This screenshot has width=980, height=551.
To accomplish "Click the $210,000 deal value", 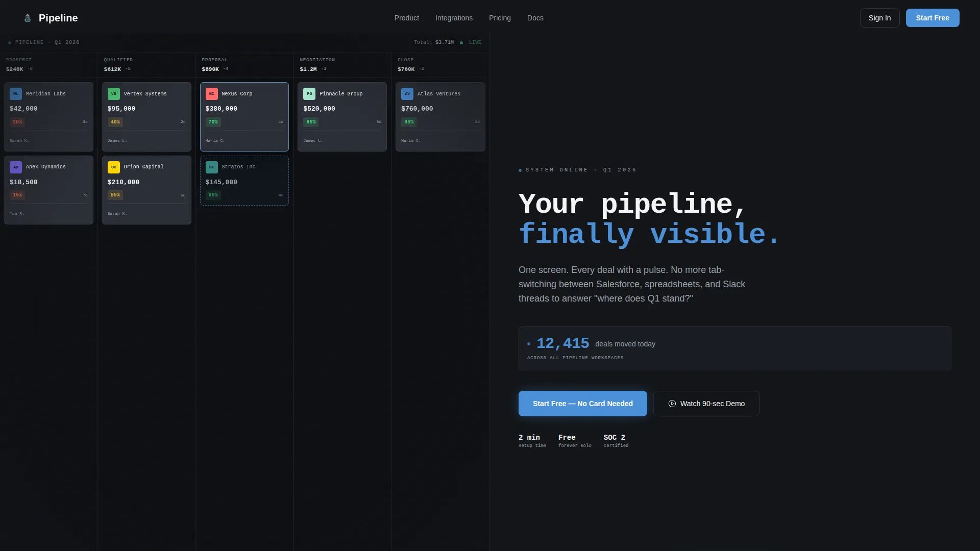I will (x=124, y=182).
